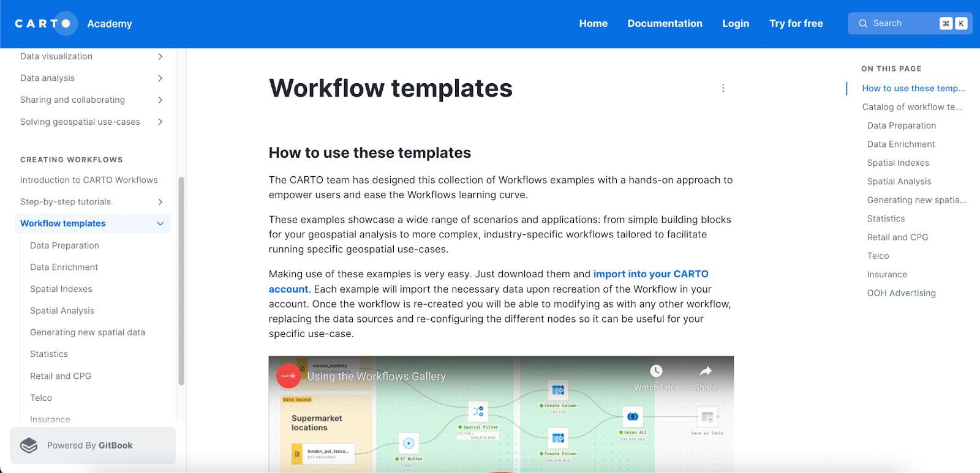Open Introduction to CARTO Workflows page
Viewport: 980px width, 473px height.
(89, 180)
